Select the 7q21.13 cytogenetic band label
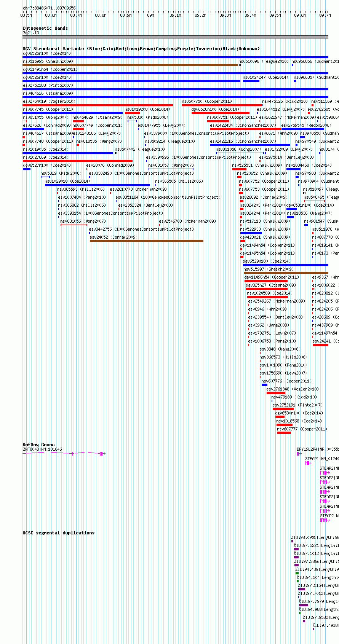Screen dimensions: 339x644 [31, 33]
